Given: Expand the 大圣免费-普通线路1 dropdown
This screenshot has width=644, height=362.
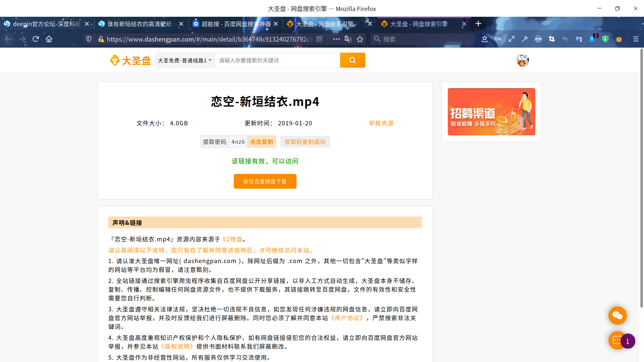Looking at the screenshot, I should tap(185, 60).
